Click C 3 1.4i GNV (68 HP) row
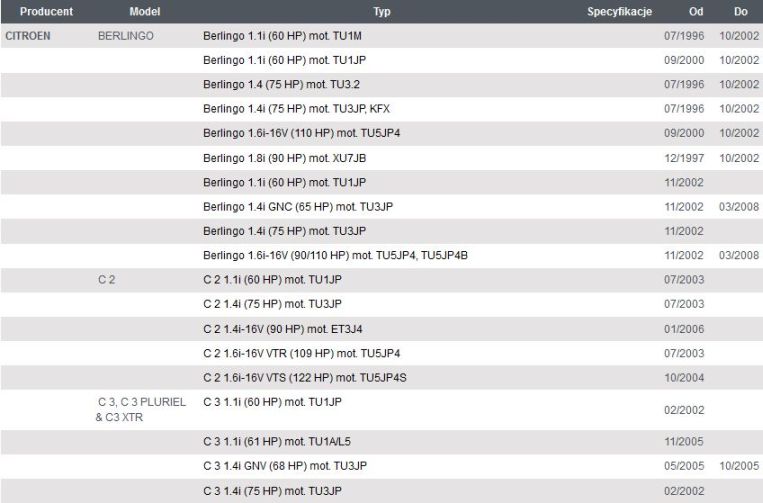Screen dimensions: 763x503 coord(382,466)
